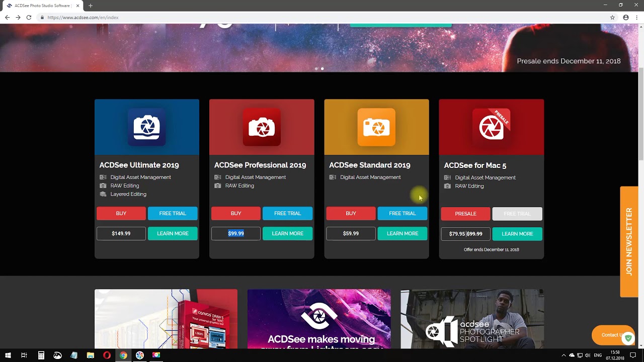Start free trial of ACDSee Professional 2019
Viewport: 644px width, 362px height.
tap(287, 213)
